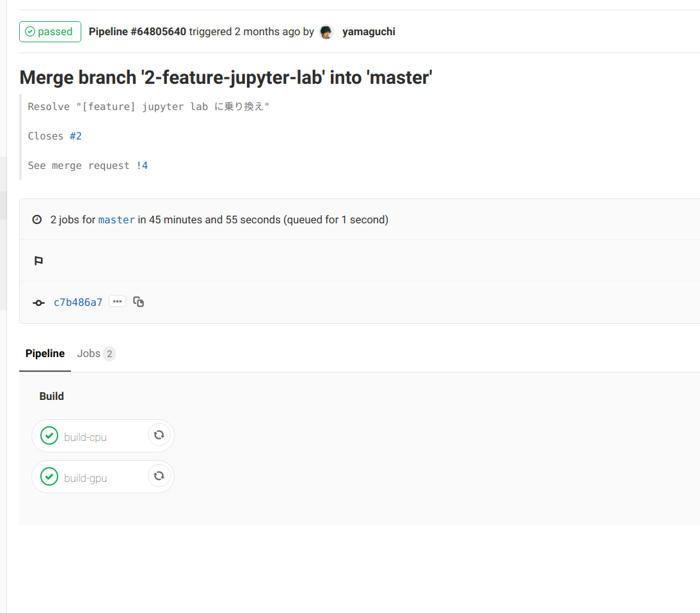Click the clock duration icon
Viewport: 700px width, 613px height.
click(x=37, y=219)
